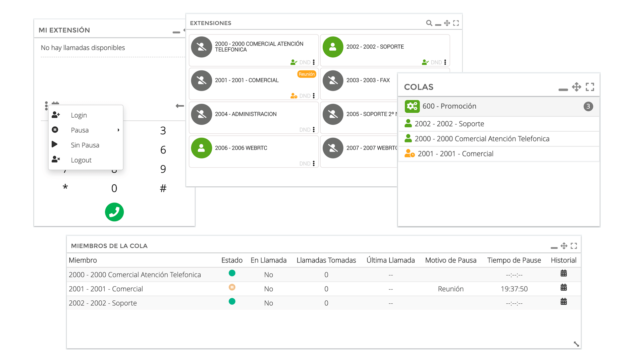644x362 pixels.
Task: Open options menu for extension 2000 card
Action: pyautogui.click(x=314, y=62)
